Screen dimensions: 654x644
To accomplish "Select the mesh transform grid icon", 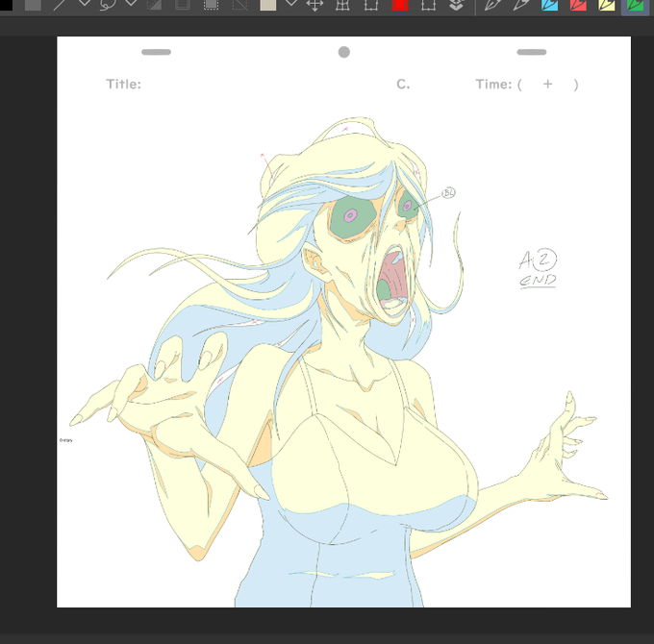I will 342,5.
